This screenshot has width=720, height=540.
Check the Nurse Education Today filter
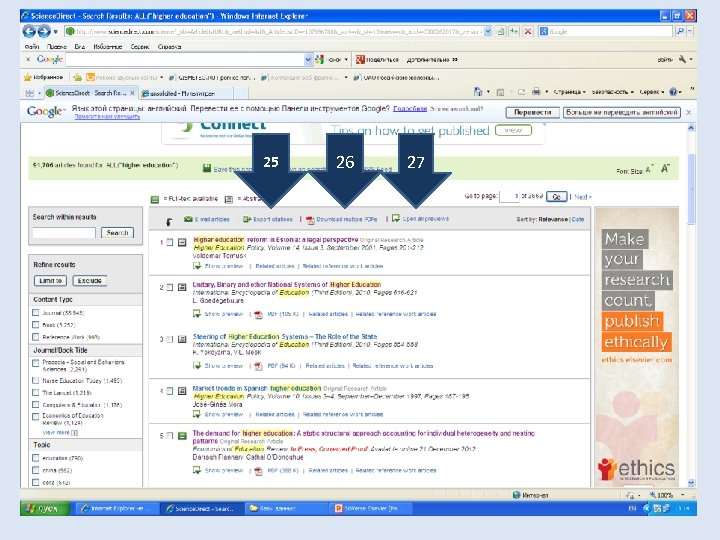[35, 380]
